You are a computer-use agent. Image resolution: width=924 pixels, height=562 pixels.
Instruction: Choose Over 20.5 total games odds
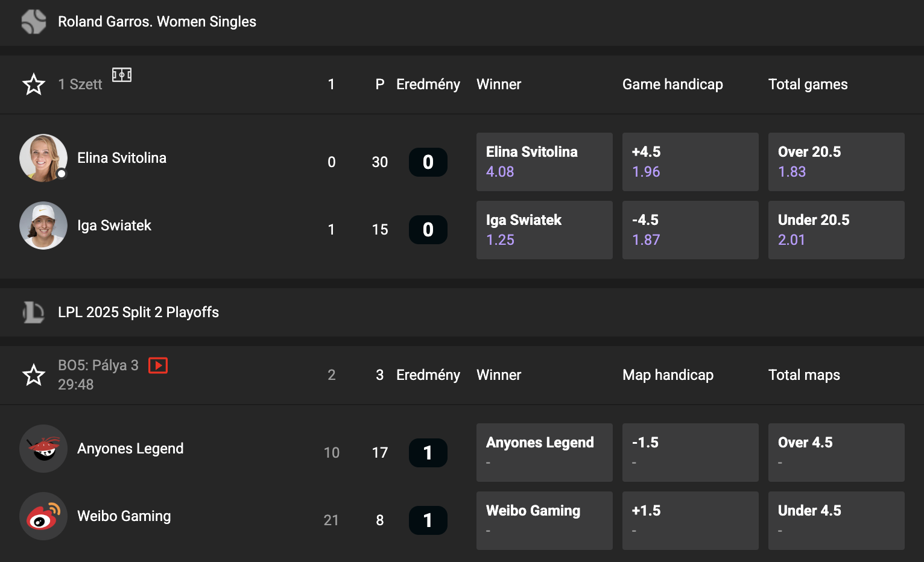click(x=837, y=162)
